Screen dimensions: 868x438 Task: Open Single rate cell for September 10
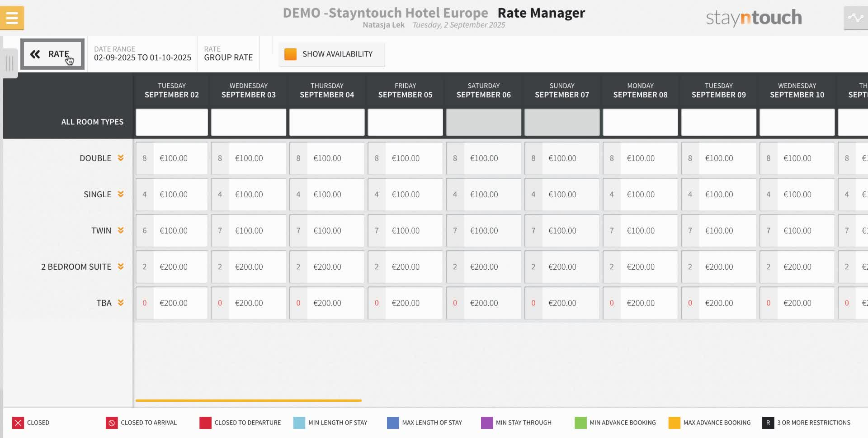tap(797, 195)
